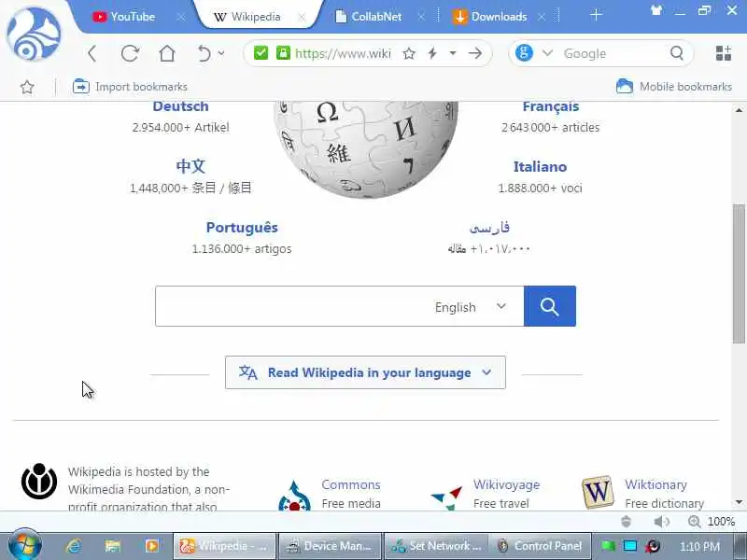Expand the undo closed tabs arrow
Image resolution: width=747 pixels, height=560 pixels.
click(221, 53)
